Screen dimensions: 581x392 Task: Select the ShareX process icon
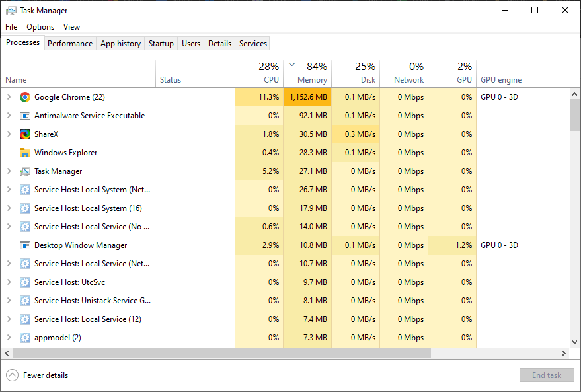[25, 134]
